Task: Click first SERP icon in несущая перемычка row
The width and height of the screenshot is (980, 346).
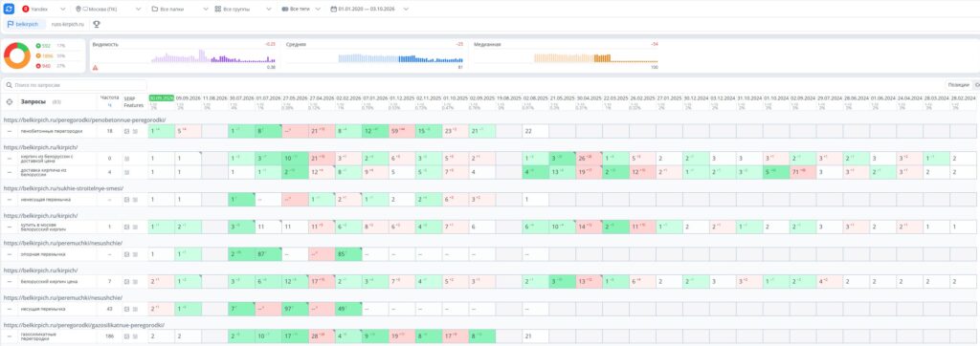Action: tap(127, 309)
